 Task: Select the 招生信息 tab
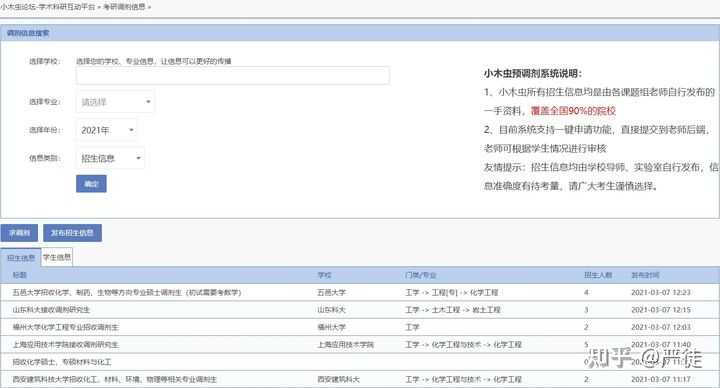21,258
